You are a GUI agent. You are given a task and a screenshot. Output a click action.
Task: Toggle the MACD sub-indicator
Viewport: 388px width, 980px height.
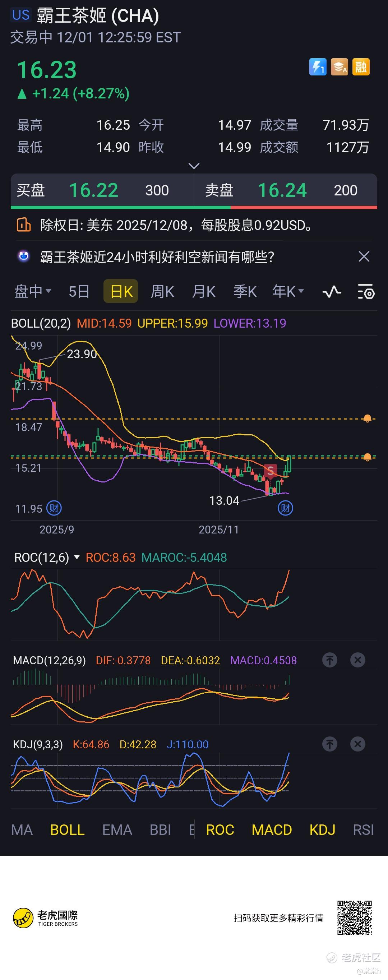(272, 830)
